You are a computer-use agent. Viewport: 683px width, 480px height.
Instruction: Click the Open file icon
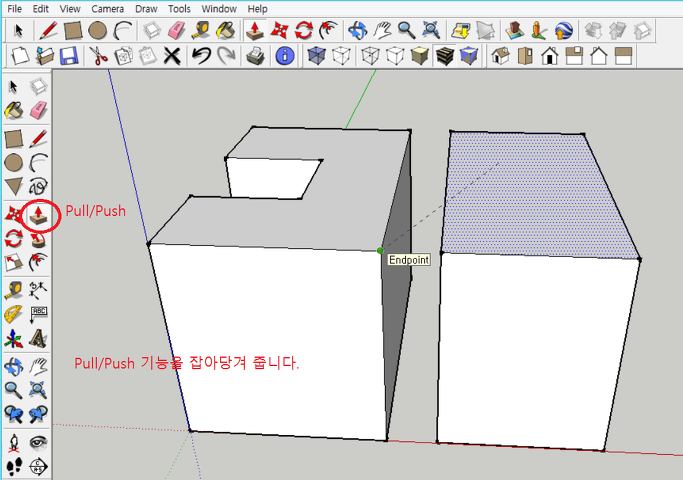click(x=44, y=56)
